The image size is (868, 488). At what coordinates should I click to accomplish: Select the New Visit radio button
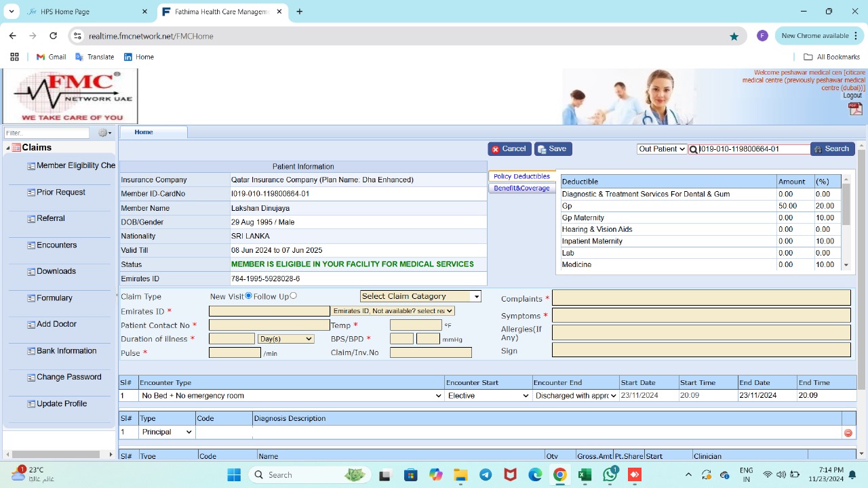pos(248,296)
